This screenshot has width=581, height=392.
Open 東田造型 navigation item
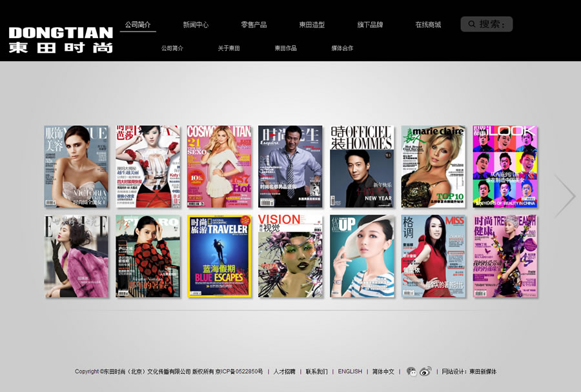(312, 25)
